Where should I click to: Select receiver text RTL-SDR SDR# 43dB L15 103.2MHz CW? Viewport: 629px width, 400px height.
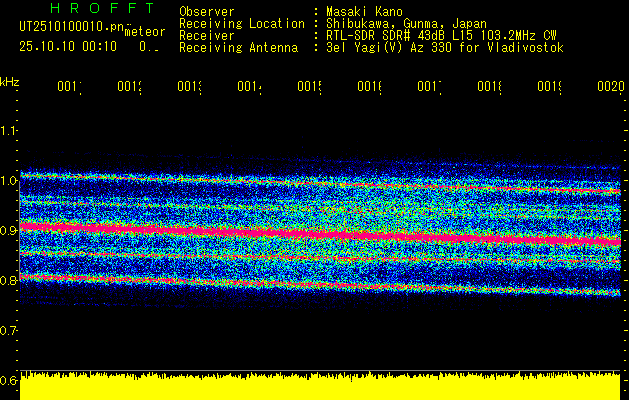coord(441,36)
